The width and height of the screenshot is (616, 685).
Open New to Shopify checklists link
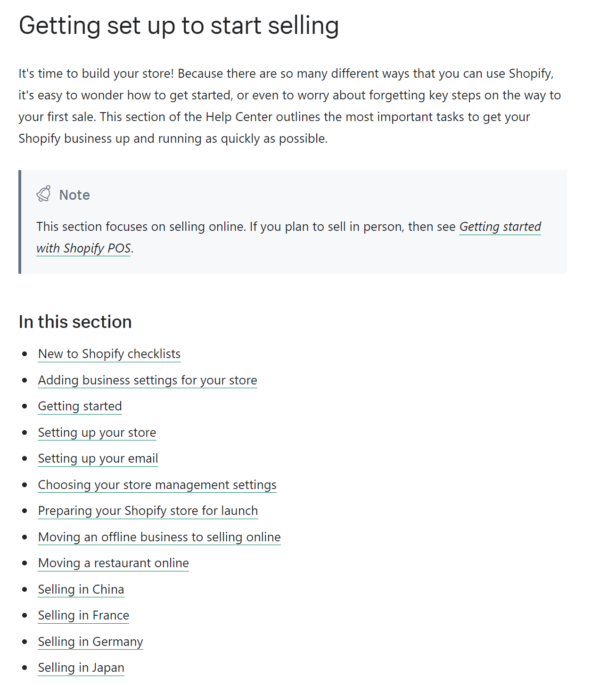tap(109, 354)
